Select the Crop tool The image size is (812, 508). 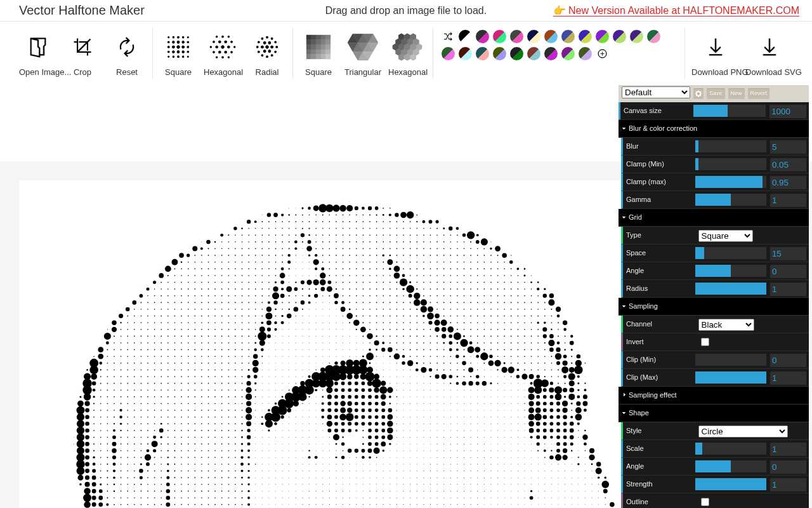tap(82, 47)
